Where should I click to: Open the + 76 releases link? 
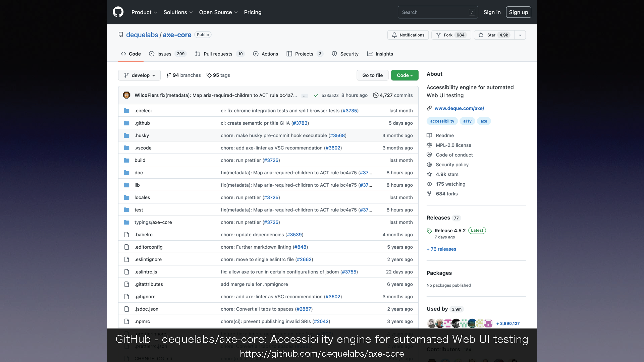point(441,249)
